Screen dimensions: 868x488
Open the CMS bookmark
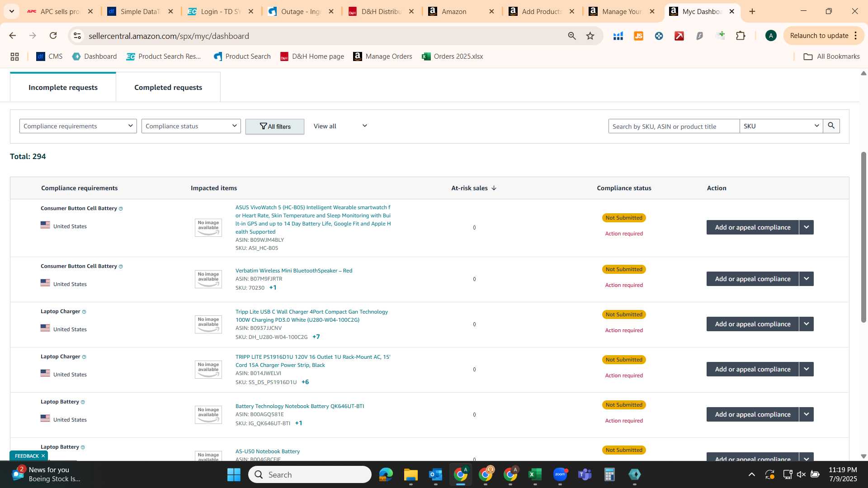49,56
